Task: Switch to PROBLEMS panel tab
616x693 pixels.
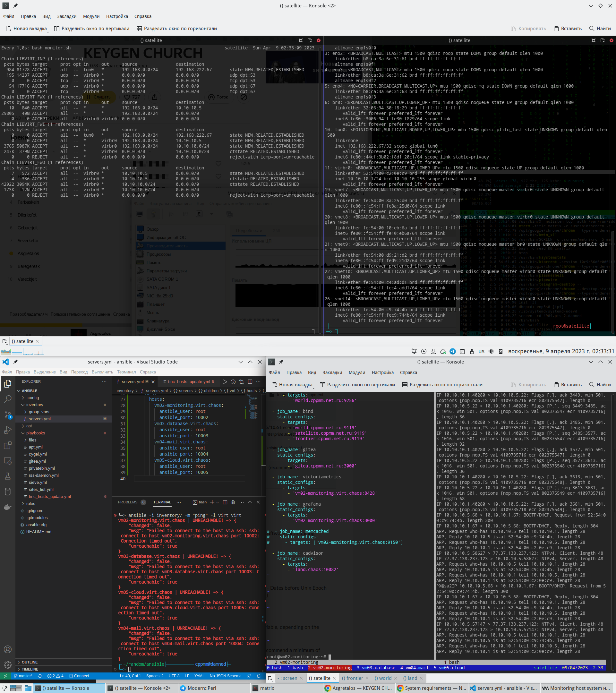Action: (x=128, y=502)
